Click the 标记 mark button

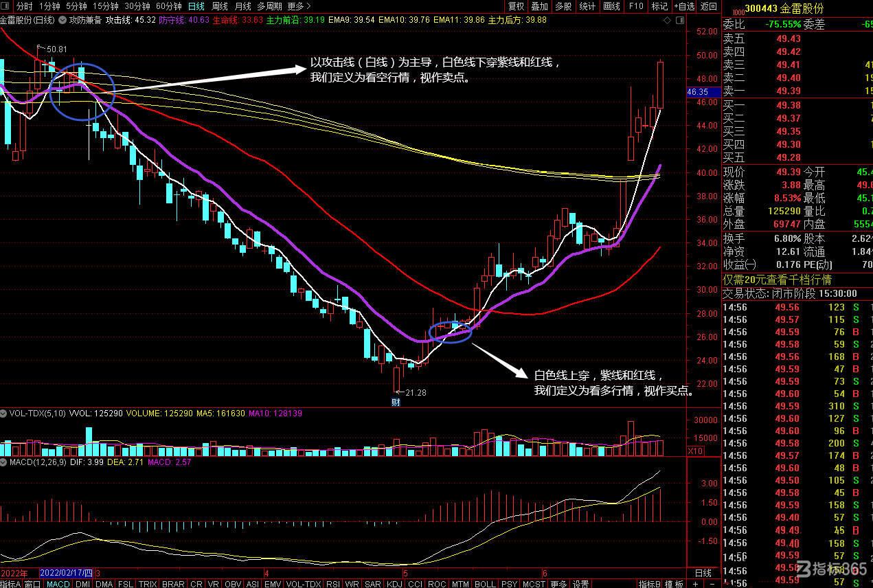pyautogui.click(x=659, y=6)
